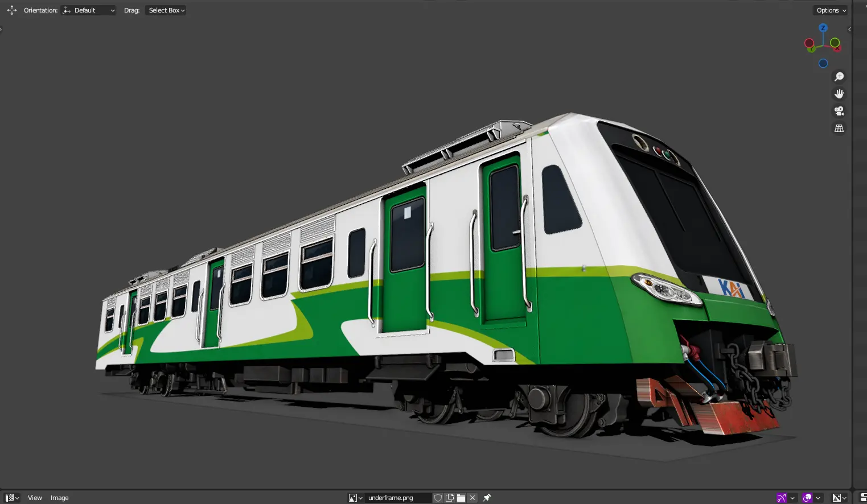Expand the Options popover
The width and height of the screenshot is (867, 504).
[831, 10]
